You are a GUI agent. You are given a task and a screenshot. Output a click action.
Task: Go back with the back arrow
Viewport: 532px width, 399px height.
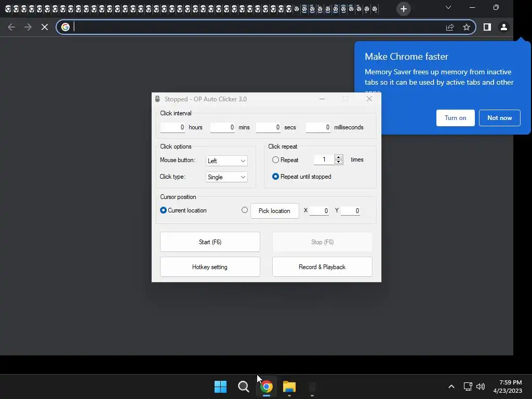pyautogui.click(x=11, y=27)
